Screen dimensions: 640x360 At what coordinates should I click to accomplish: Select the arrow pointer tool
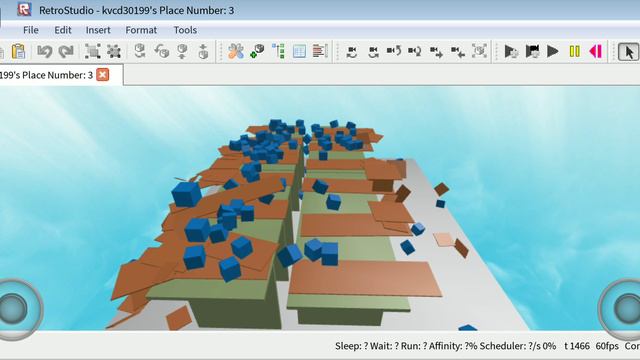tap(628, 52)
